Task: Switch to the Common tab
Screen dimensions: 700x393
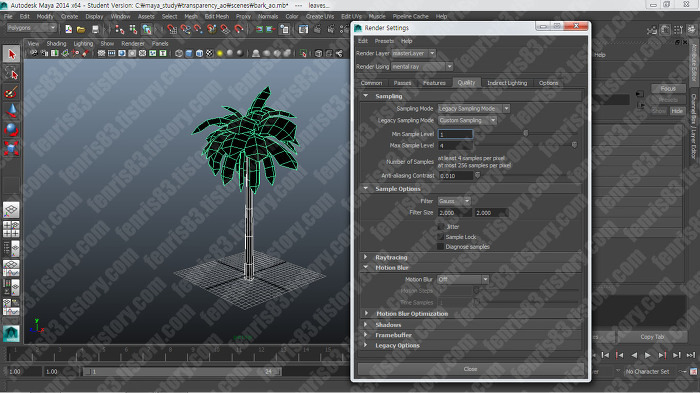Action: pyautogui.click(x=371, y=83)
